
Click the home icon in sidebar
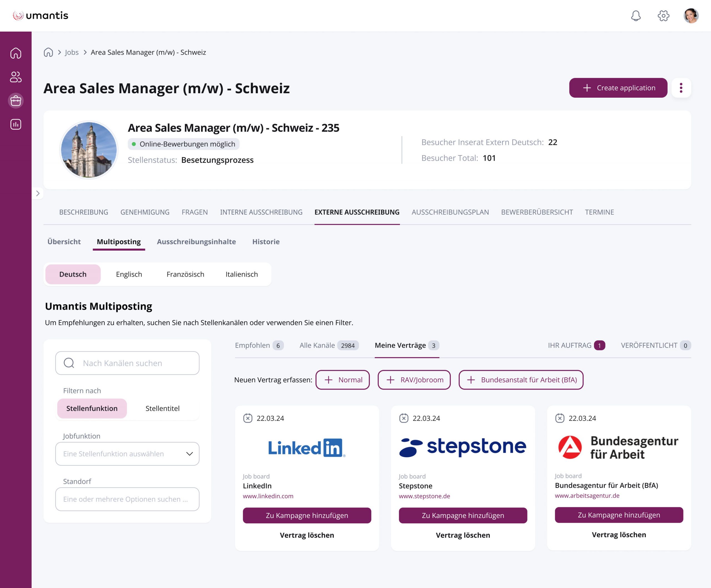(16, 53)
